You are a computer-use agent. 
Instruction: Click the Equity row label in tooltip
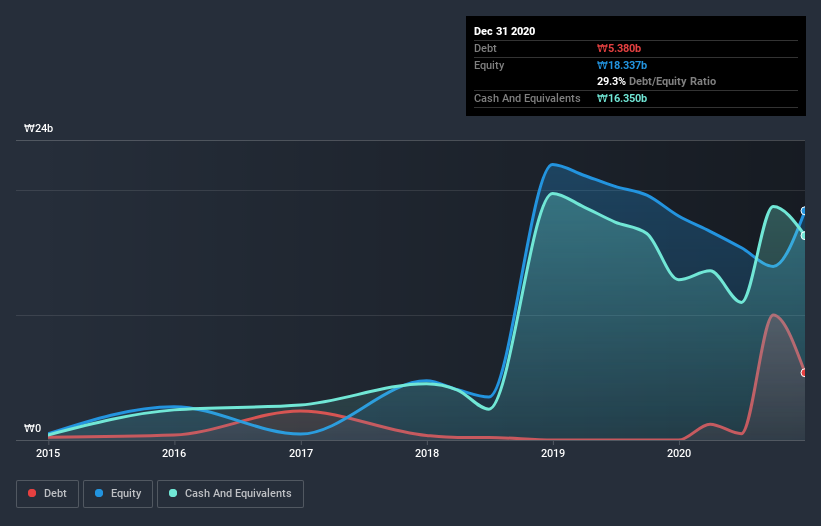pos(489,65)
